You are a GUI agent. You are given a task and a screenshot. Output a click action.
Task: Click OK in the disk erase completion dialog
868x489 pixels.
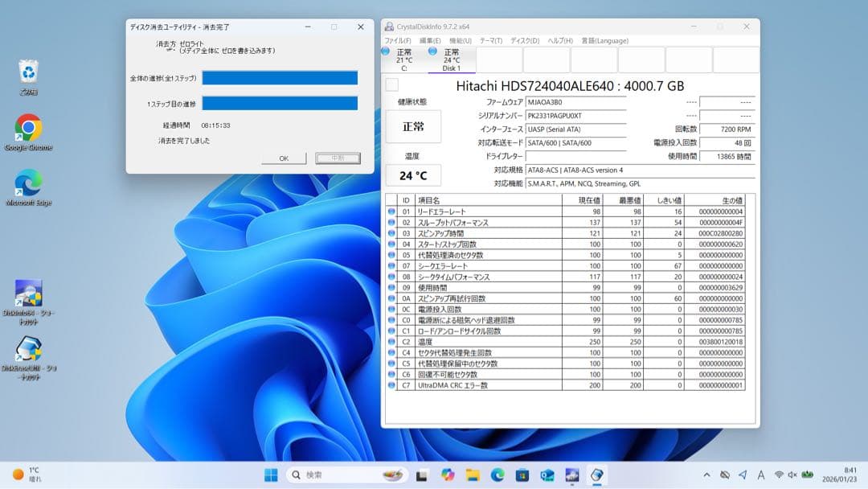(x=283, y=158)
